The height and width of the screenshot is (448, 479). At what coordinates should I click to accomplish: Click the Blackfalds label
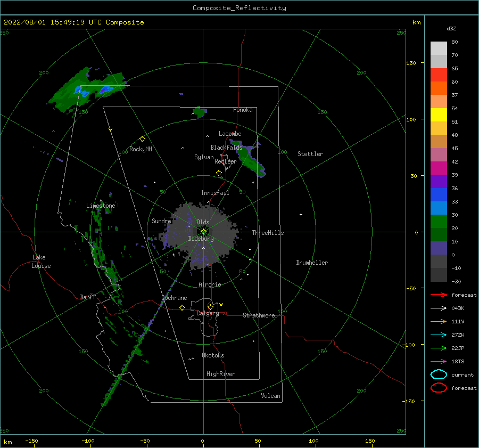[226, 148]
